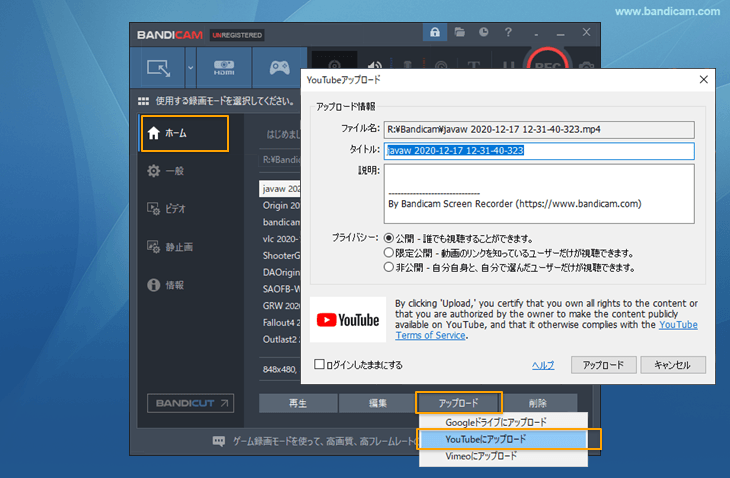Click the キャンセル cancel button
The width and height of the screenshot is (730, 478).
(673, 365)
